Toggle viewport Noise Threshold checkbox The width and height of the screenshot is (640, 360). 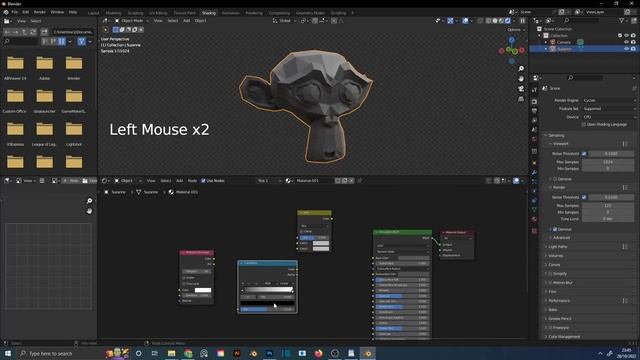pos(584,153)
